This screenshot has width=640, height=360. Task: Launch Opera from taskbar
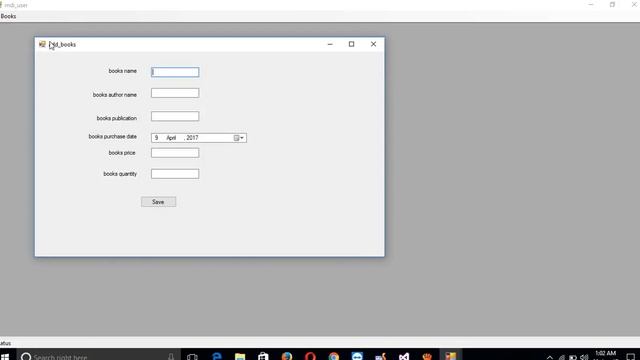point(310,356)
